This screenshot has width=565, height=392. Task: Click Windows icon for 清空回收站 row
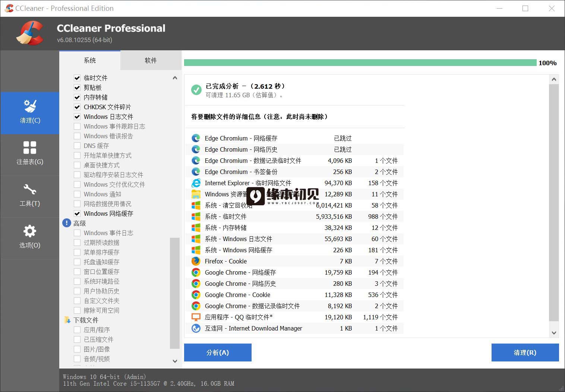pos(196,205)
